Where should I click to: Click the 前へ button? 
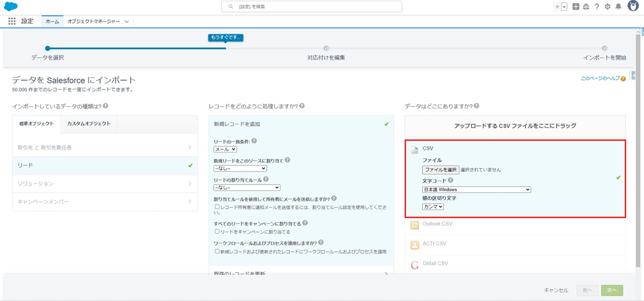[587, 290]
